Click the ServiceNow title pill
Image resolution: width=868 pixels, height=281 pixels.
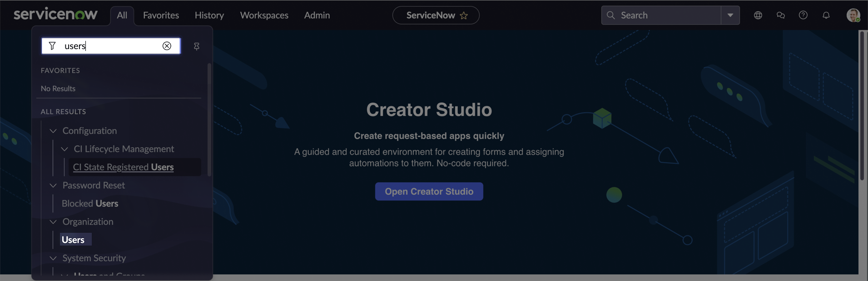[x=436, y=15]
